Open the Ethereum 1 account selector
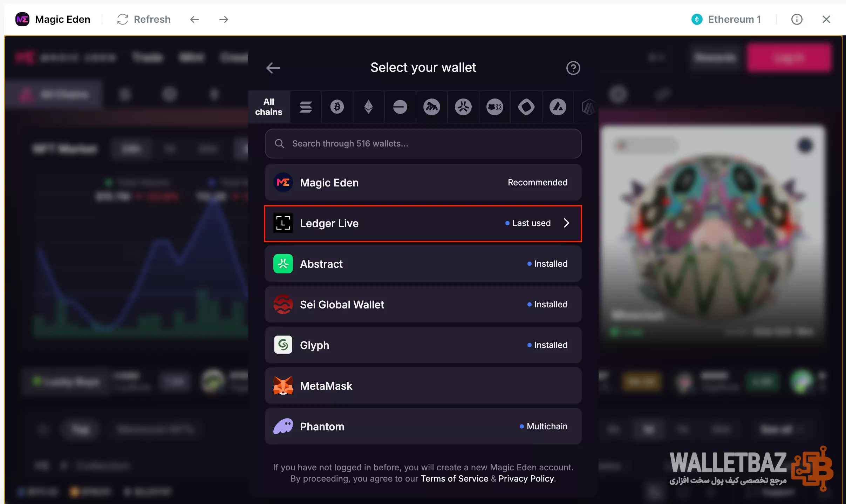Viewport: 846px width, 504px height. (726, 19)
